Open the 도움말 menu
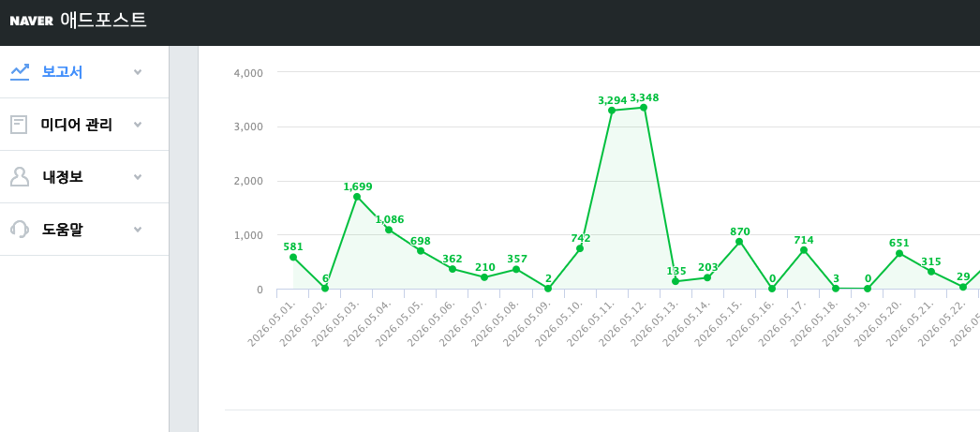980x432 pixels. point(84,230)
